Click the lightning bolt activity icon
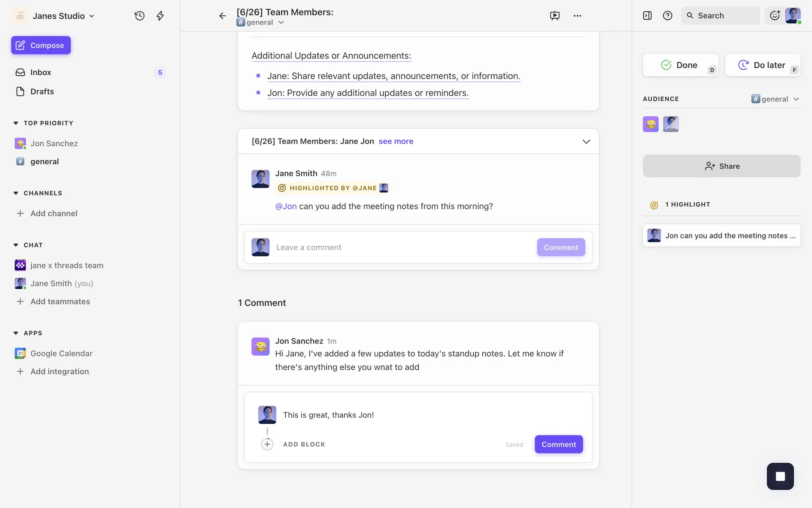The width and height of the screenshot is (812, 508). pyautogui.click(x=160, y=16)
